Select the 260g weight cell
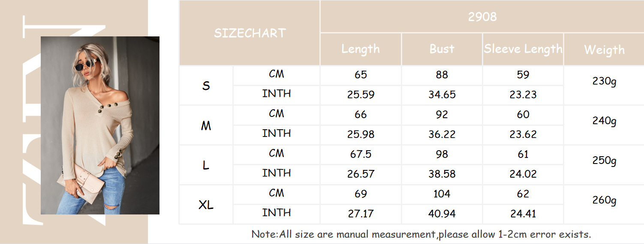 (604, 200)
